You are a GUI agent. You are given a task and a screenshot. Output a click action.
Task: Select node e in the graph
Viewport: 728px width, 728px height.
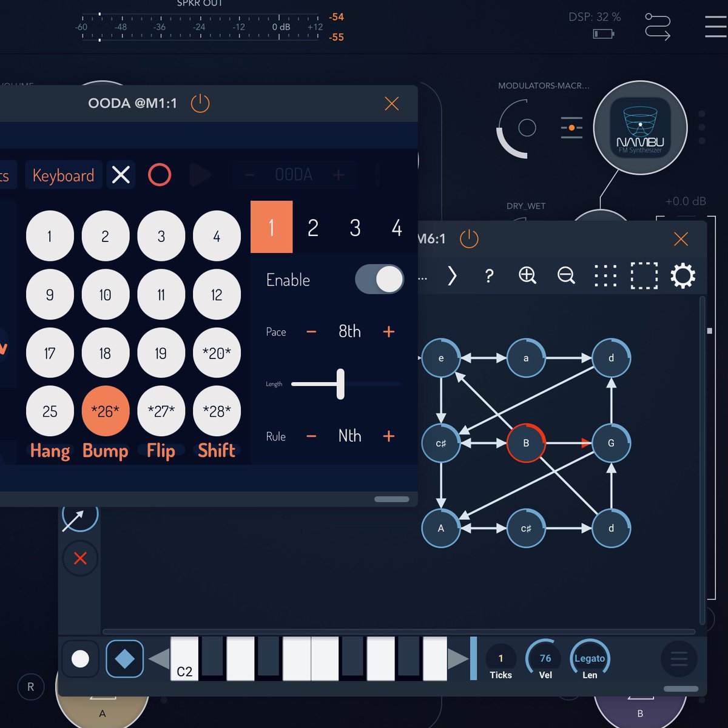pyautogui.click(x=441, y=358)
